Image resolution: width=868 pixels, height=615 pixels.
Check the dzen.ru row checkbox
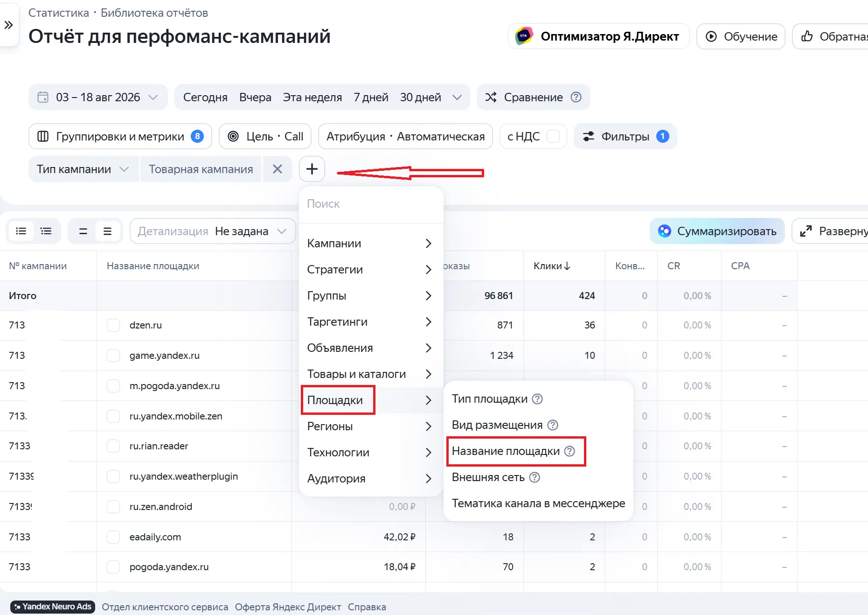pyautogui.click(x=113, y=325)
